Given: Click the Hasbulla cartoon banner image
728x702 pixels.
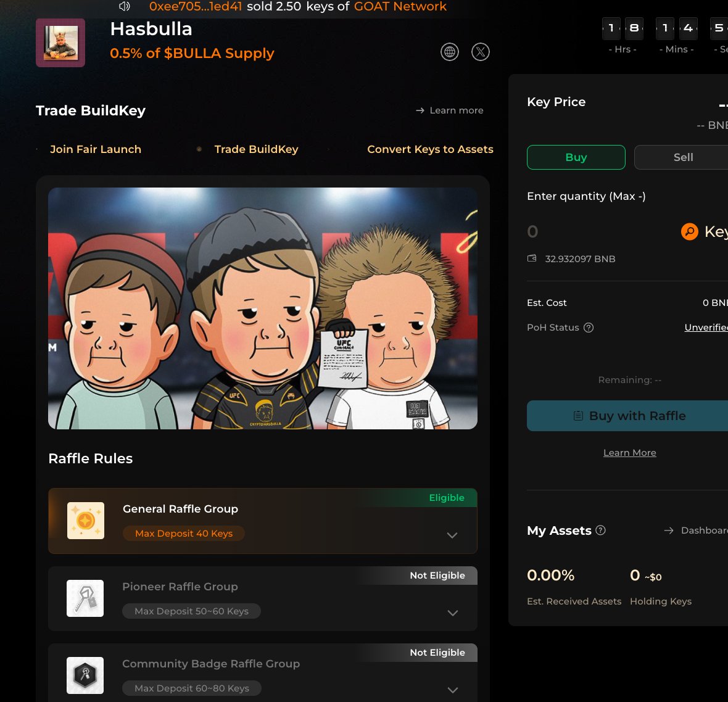Looking at the screenshot, I should 263,308.
